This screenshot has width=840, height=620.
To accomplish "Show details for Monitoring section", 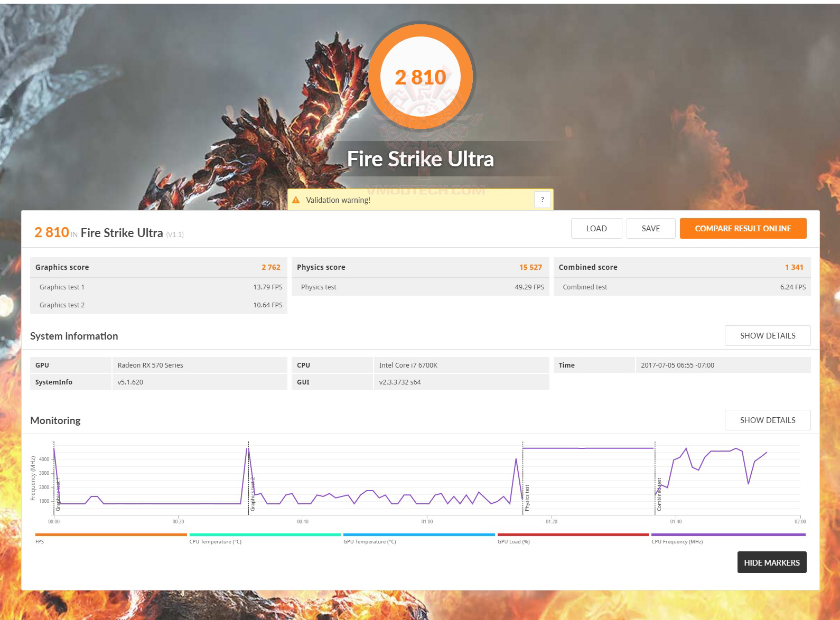I will pos(768,420).
